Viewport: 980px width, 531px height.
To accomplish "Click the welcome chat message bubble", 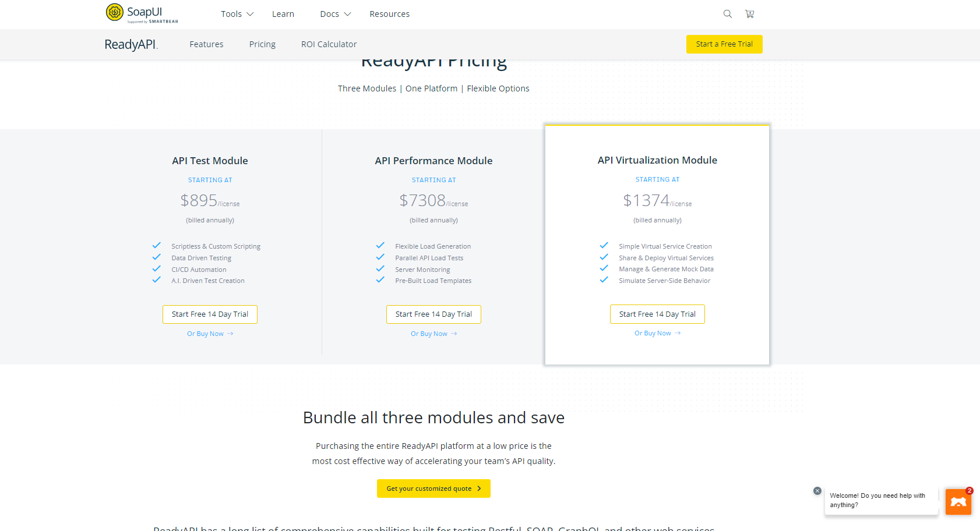I will pos(881,500).
